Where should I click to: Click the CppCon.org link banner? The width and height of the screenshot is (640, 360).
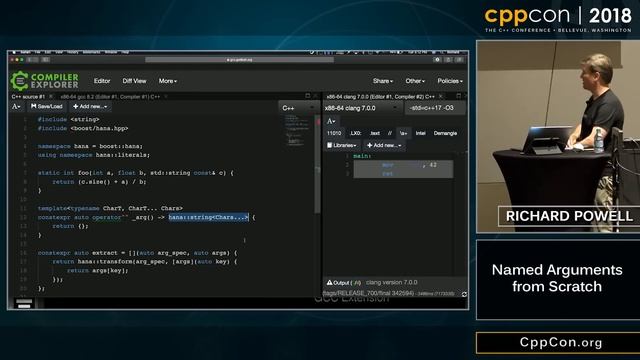[x=560, y=342]
